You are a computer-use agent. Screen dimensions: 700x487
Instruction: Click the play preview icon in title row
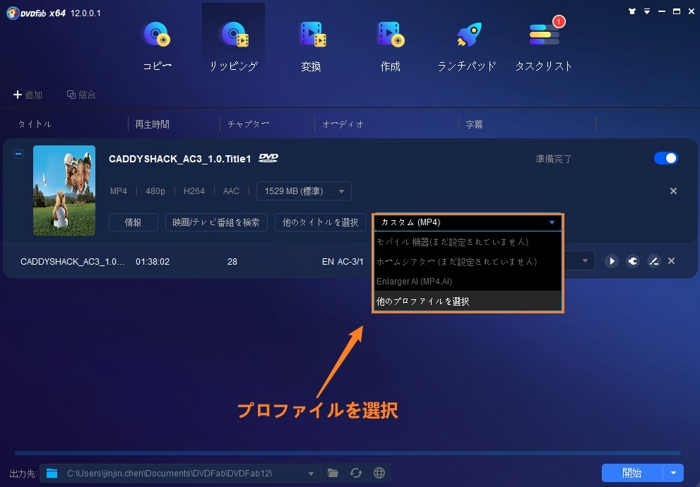click(611, 261)
